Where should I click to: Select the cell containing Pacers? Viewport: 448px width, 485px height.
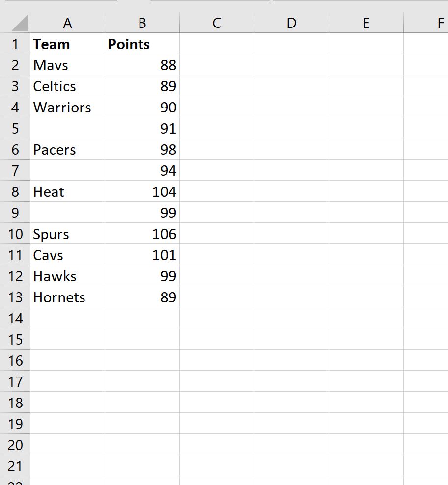[67, 149]
